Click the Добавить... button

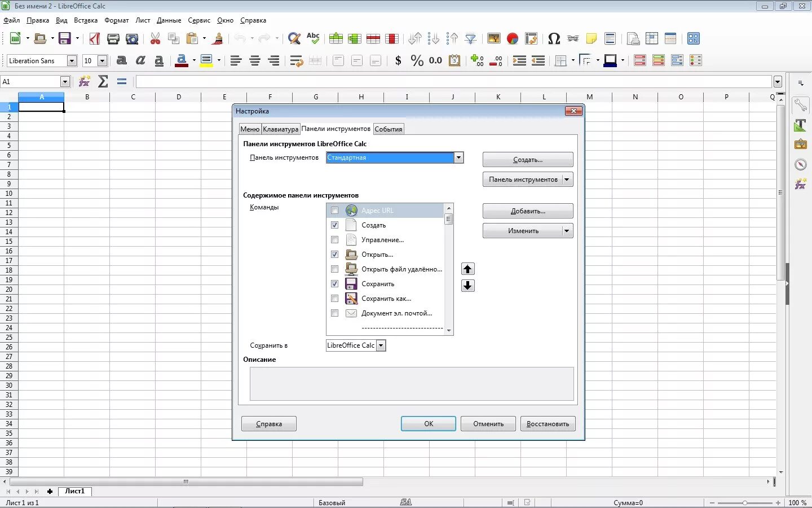pyautogui.click(x=528, y=211)
